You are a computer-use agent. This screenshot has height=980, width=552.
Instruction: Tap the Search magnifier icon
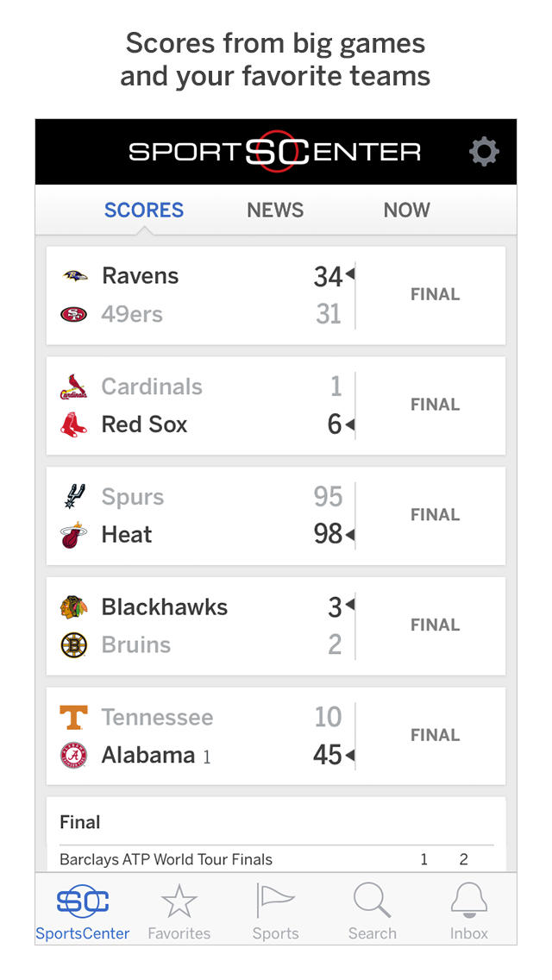click(x=373, y=901)
